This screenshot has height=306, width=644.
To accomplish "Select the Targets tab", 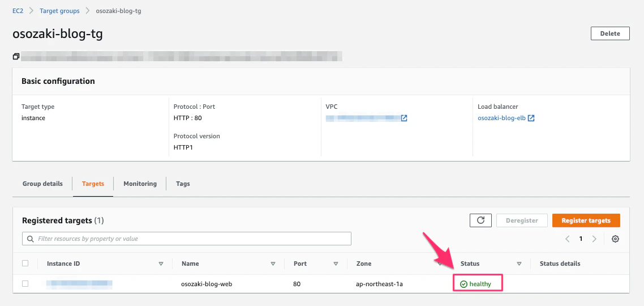I will [93, 184].
